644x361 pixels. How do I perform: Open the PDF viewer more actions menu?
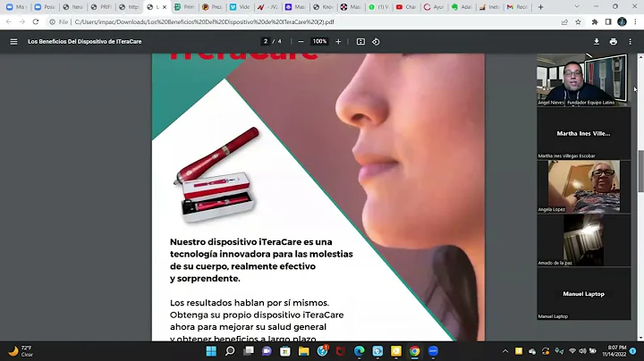click(x=630, y=41)
